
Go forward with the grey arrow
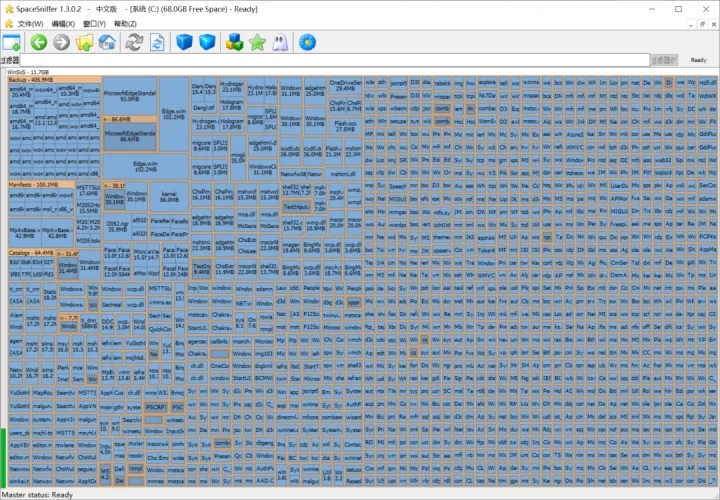click(62, 42)
